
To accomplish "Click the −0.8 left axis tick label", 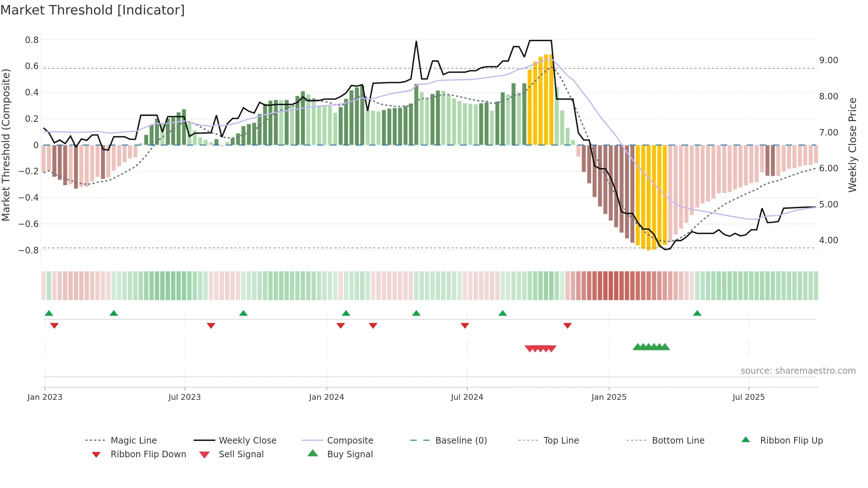I will tap(29, 250).
